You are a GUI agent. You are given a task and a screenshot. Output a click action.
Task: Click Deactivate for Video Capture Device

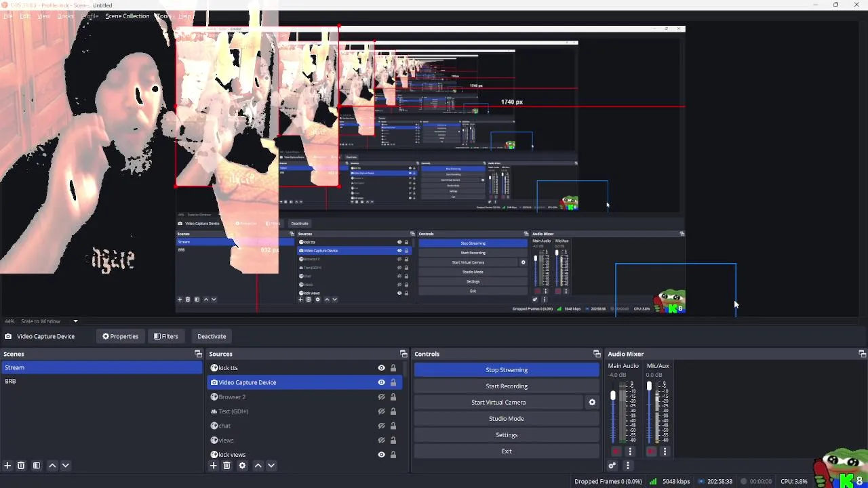[x=212, y=336]
